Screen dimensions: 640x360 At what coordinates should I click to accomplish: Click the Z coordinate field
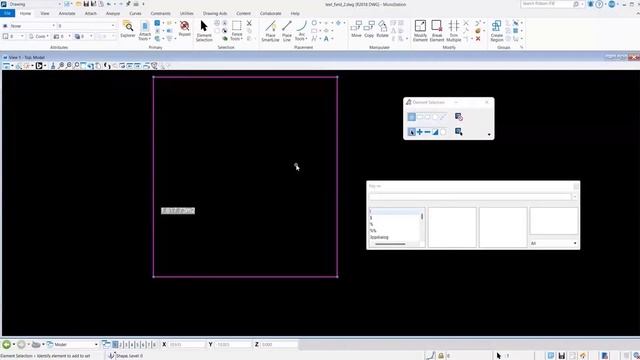pos(279,344)
